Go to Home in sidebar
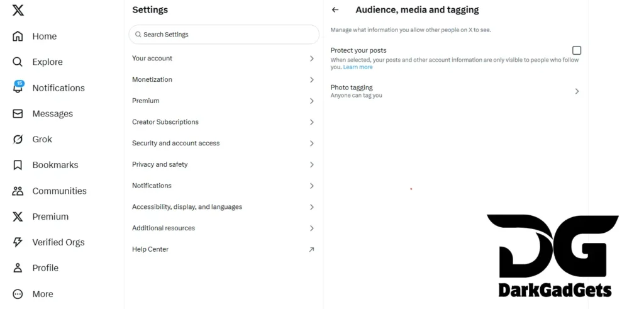The width and height of the screenshot is (644, 309). pos(45,36)
